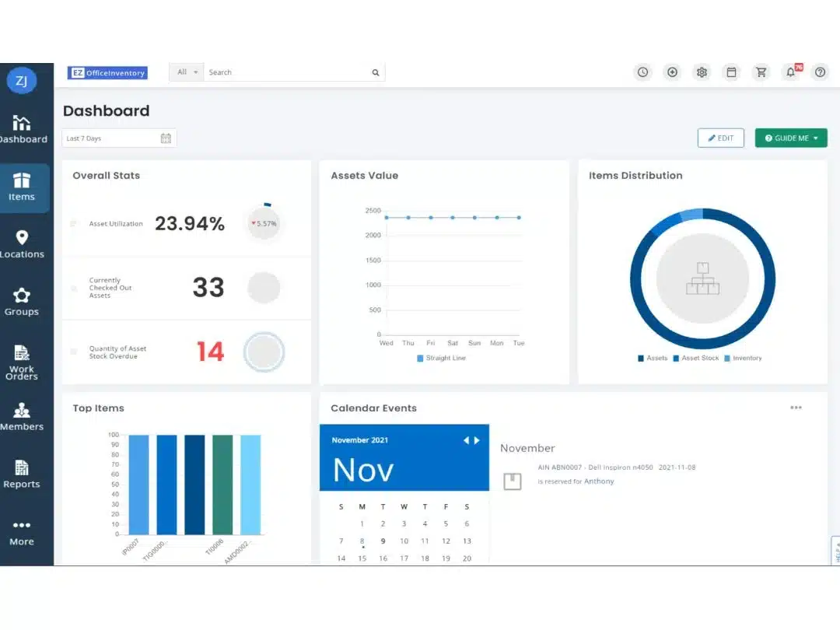
Task: Click the help question mark icon
Action: [820, 72]
